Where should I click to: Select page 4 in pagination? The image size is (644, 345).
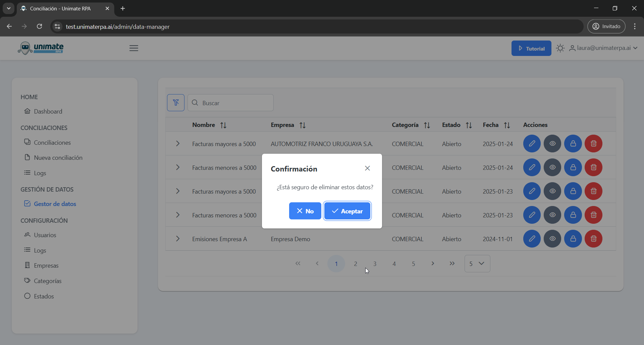[394, 264]
